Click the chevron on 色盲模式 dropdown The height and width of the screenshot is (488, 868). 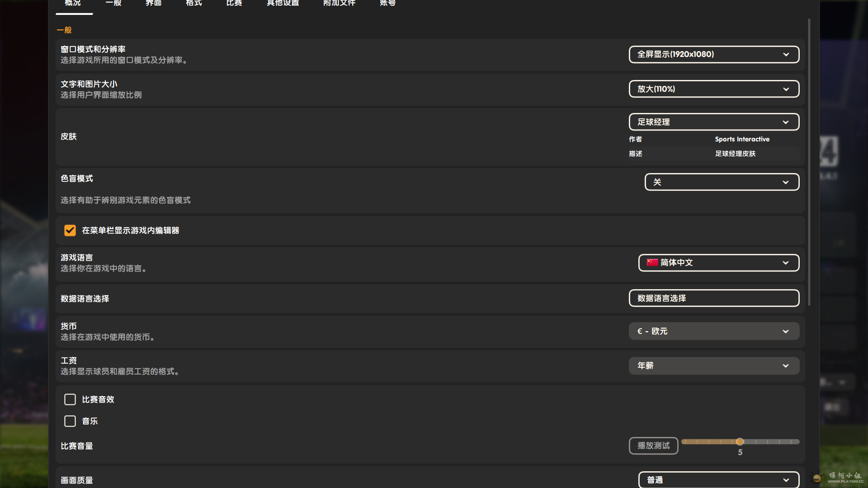(786, 183)
